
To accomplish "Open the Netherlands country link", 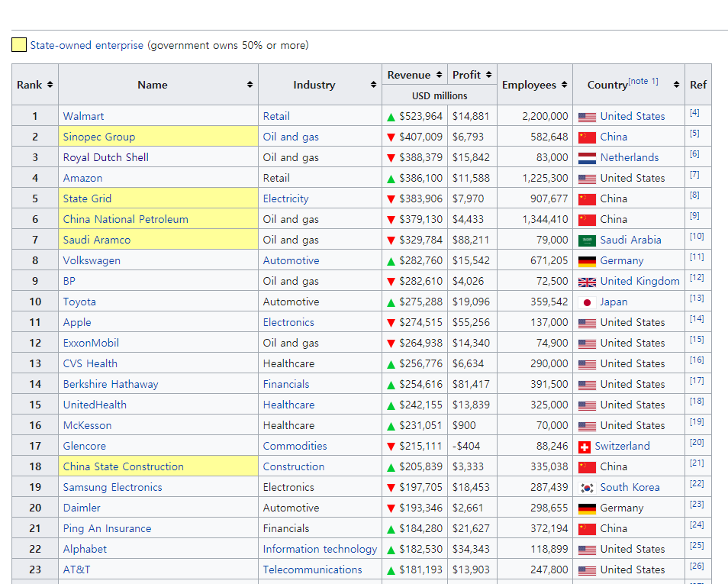I will tap(629, 157).
